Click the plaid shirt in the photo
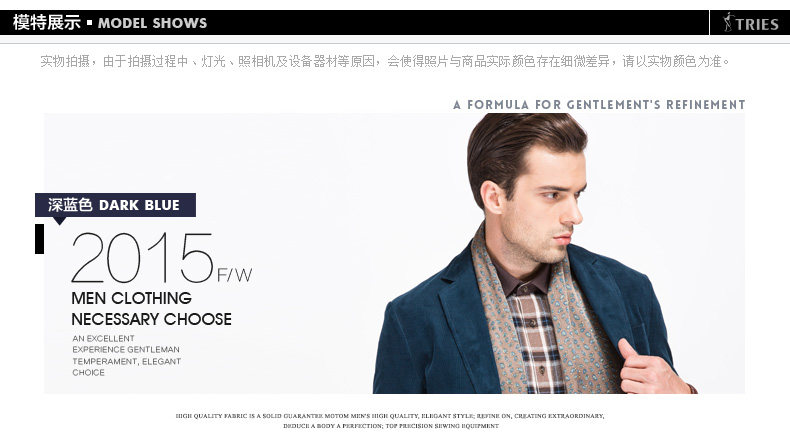Image resolution: width=790 pixels, height=444 pixels. click(534, 343)
